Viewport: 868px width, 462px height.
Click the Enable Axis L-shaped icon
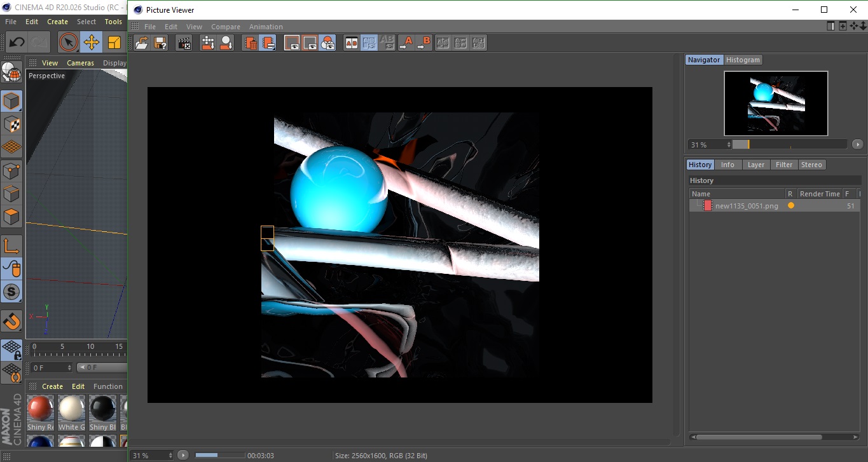11,246
